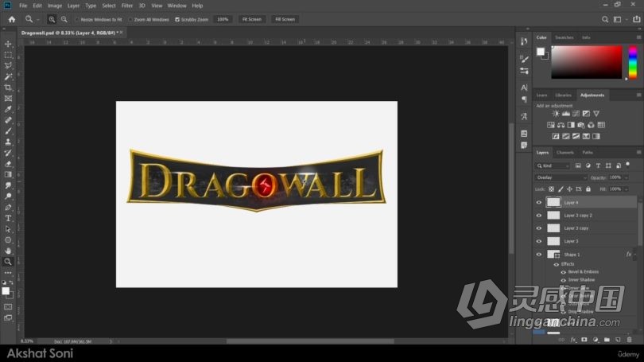Image resolution: width=644 pixels, height=362 pixels.
Task: Switch to the Paths tab
Action: 588,153
